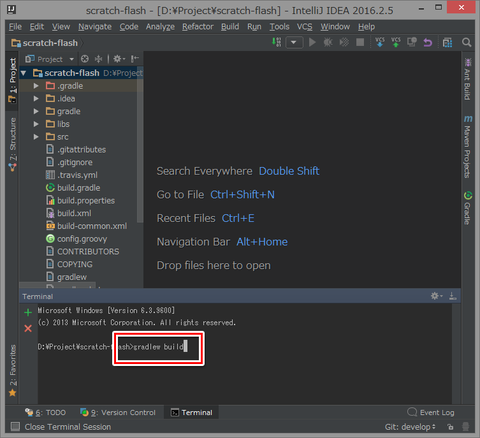Click the Commit Changes VCS icon
Viewport: 480px width, 438px height.
tap(396, 42)
